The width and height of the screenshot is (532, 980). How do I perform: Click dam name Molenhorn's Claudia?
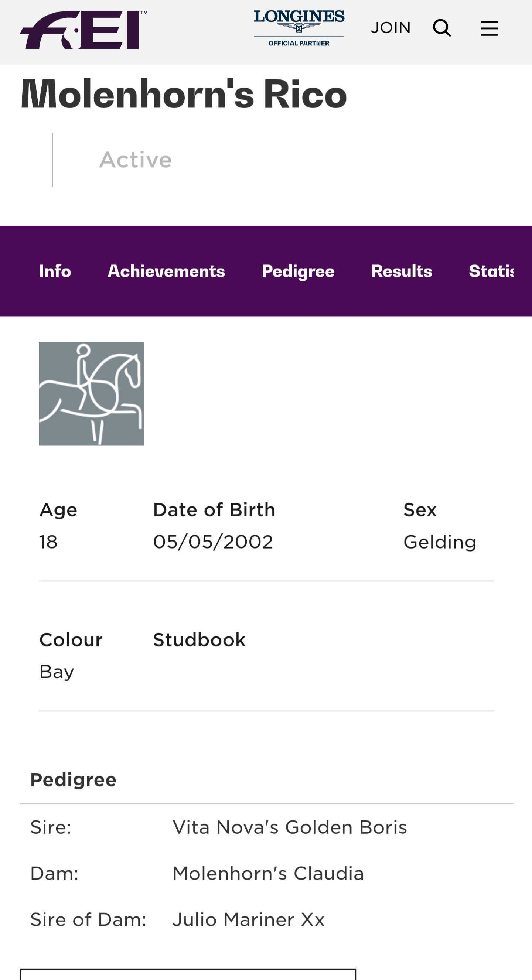(x=268, y=873)
